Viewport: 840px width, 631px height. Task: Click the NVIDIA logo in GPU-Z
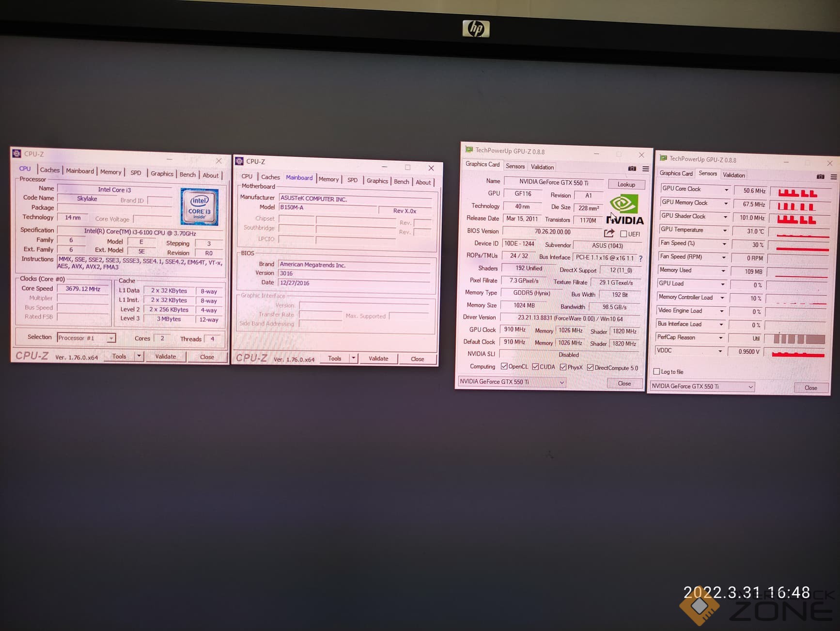[624, 210]
